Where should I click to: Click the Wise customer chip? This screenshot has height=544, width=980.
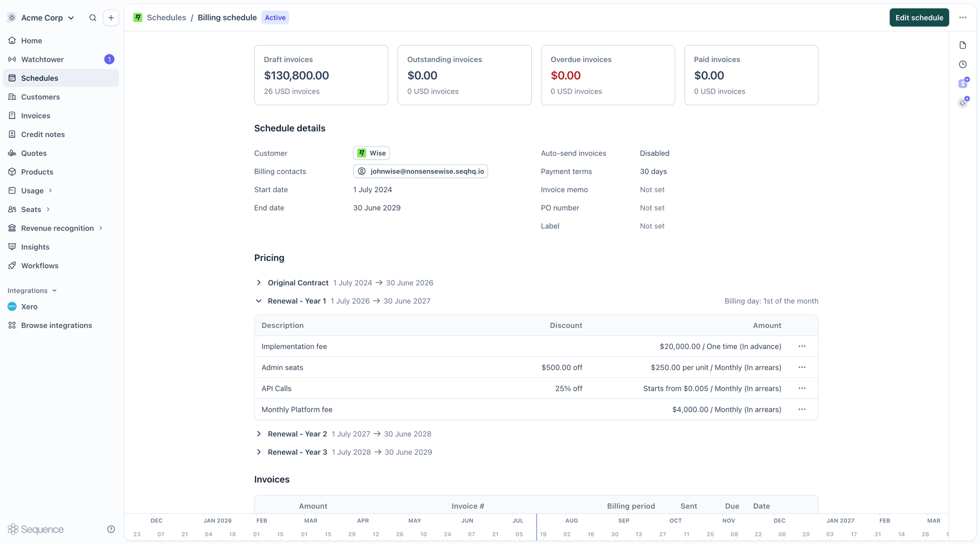[371, 153]
